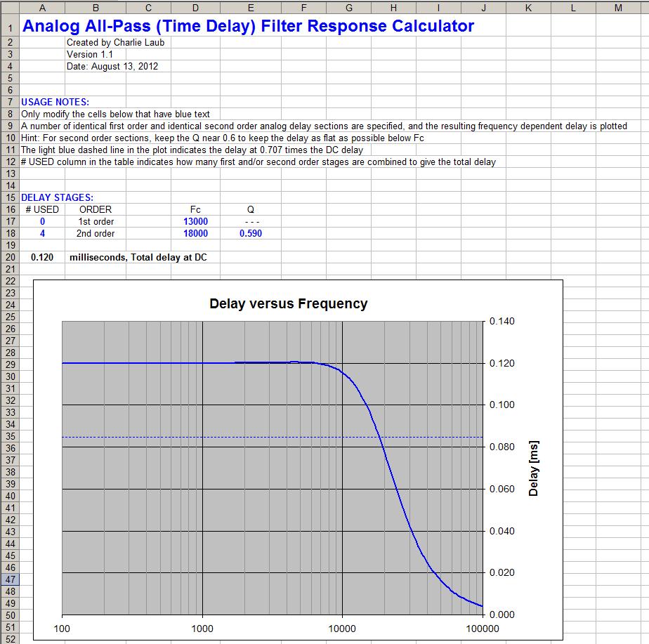Click 'Only modify the cells below' note
Viewport: 649px width, 644px height.
pyautogui.click(x=115, y=114)
